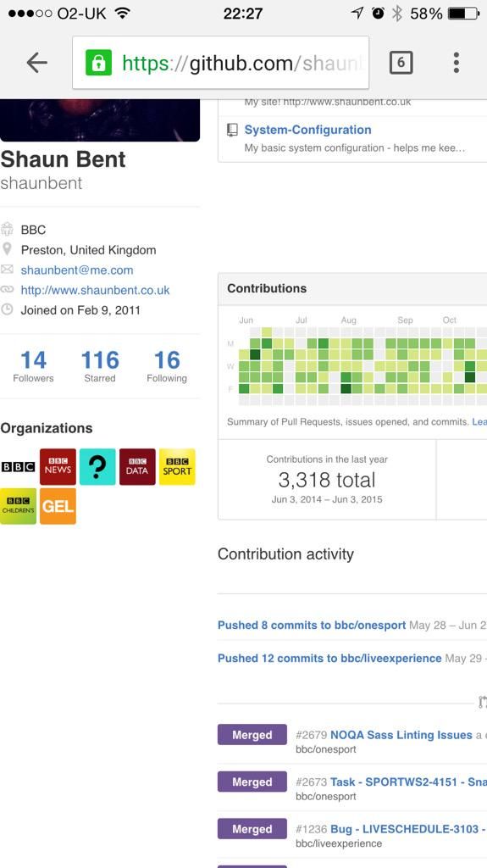487x868 pixels.
Task: Open Pushed 8 commits to bbc/onesport
Action: 312,625
